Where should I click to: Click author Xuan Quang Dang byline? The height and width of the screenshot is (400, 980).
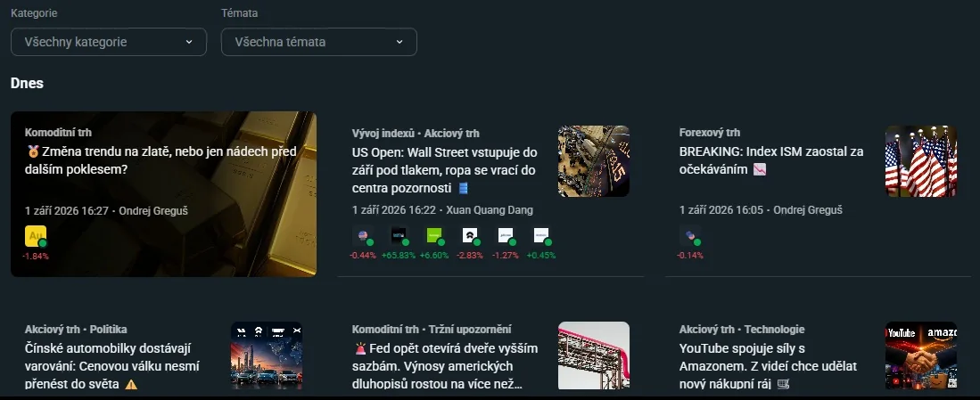490,209
